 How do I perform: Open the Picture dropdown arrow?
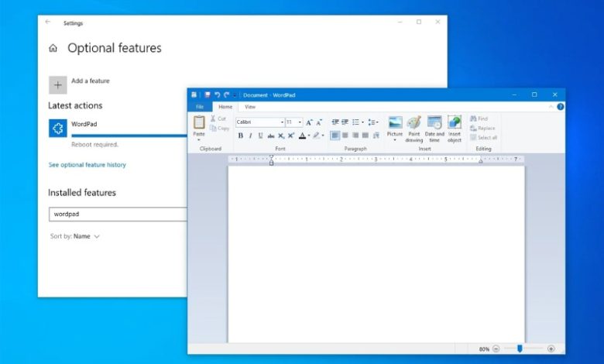395,140
